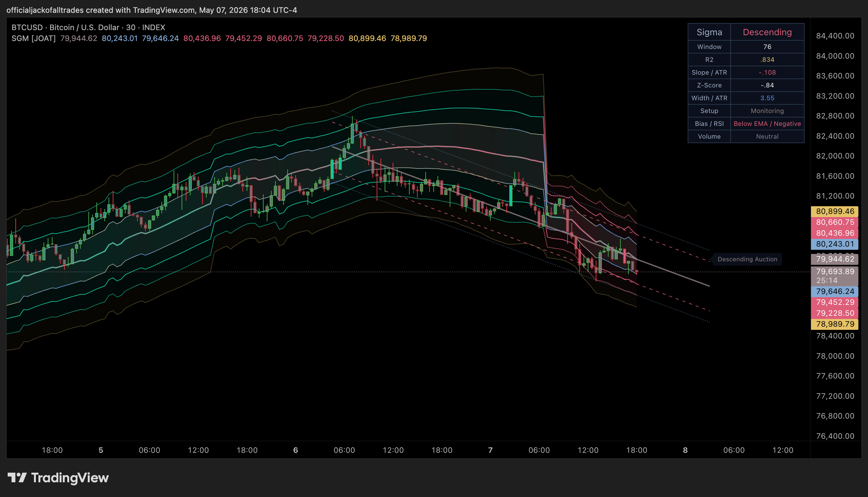The height and width of the screenshot is (497, 868).
Task: Click red price-axis tag 80,436.96
Action: pos(835,233)
